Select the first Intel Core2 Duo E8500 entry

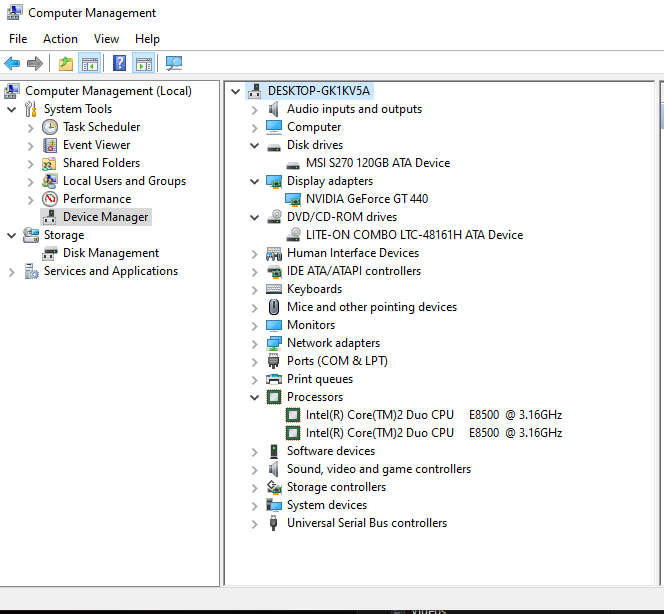[434, 415]
